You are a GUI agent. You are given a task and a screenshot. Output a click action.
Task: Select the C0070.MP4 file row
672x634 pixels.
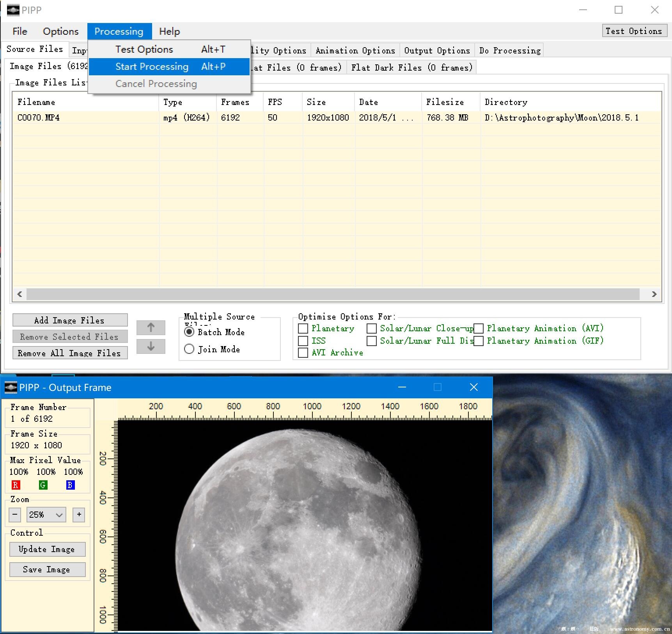click(337, 117)
